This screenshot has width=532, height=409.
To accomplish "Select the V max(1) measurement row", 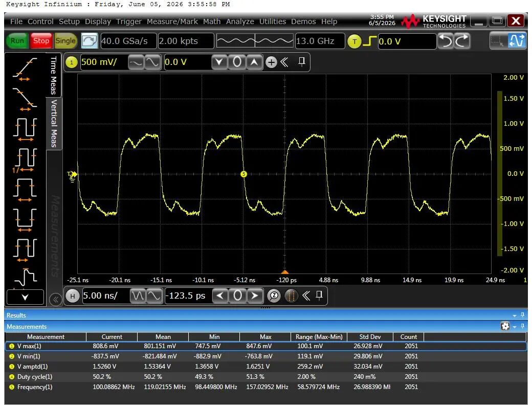I will [265, 346].
